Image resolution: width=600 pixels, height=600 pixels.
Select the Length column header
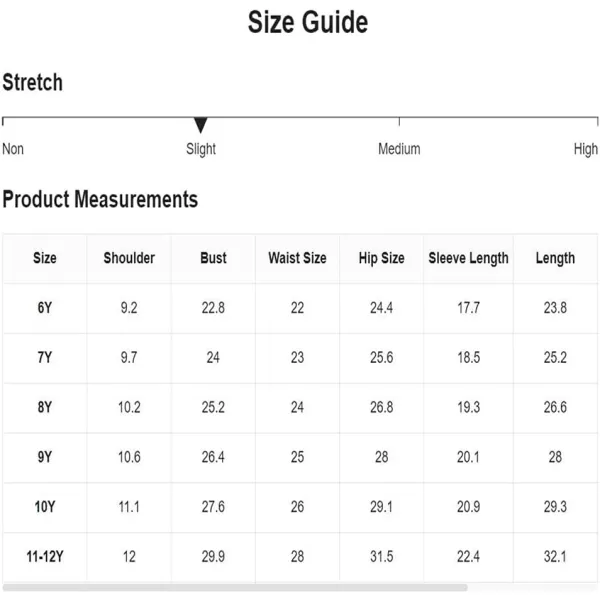555,258
